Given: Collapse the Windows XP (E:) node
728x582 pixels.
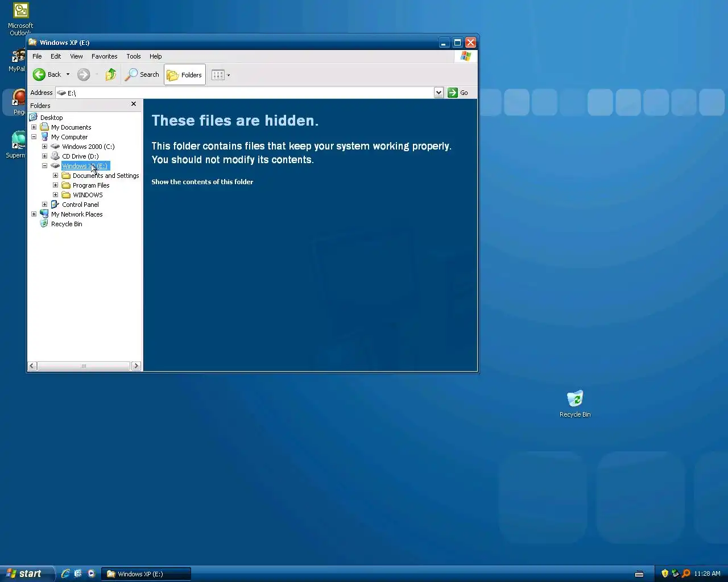Looking at the screenshot, I should pyautogui.click(x=44, y=166).
